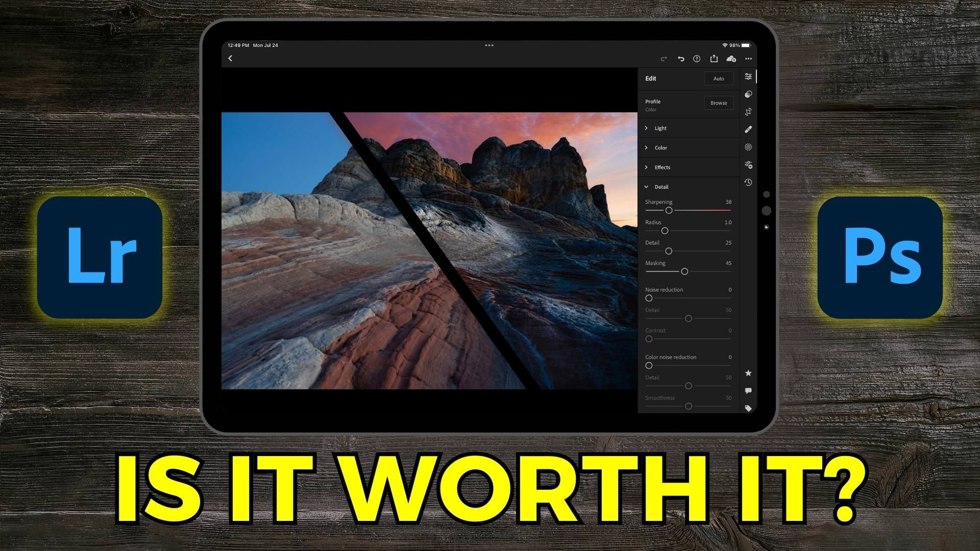Screen dimensions: 980x551
Task: Open the presets overlapping circles icon
Action: click(x=748, y=94)
